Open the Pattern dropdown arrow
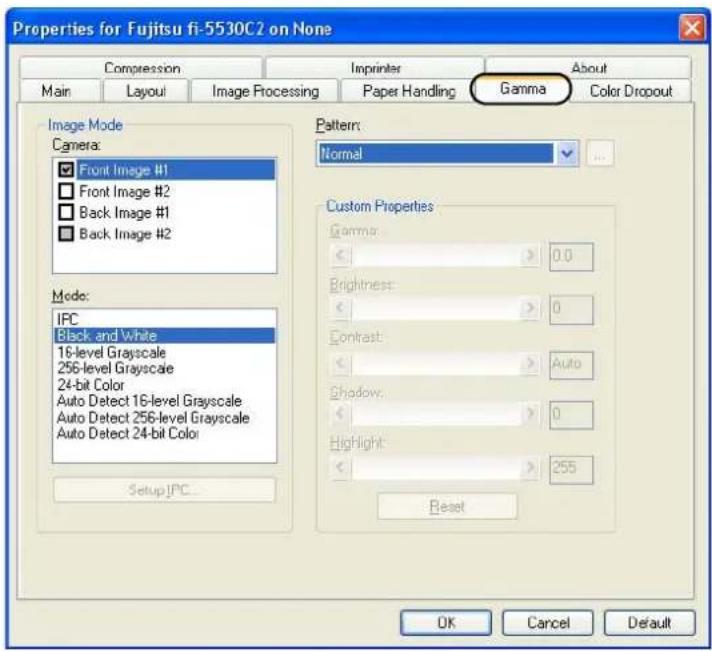Image resolution: width=712 pixels, height=651 pixels. 567,153
